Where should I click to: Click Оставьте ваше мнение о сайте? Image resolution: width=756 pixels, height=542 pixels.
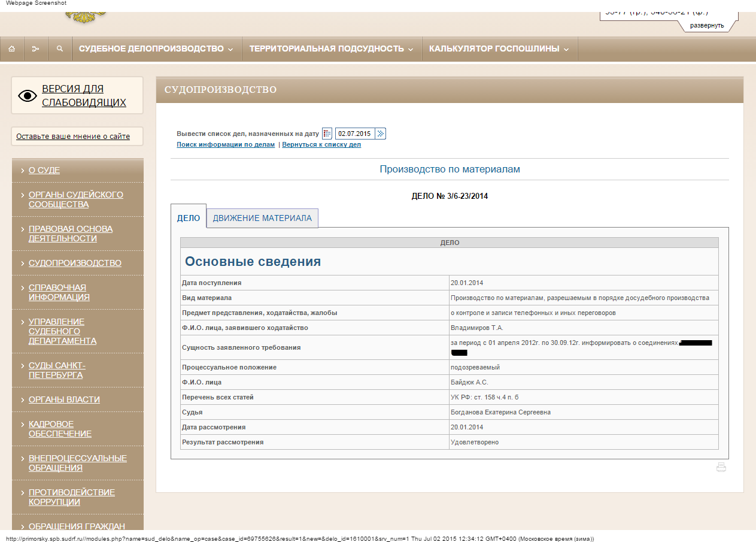coord(73,137)
